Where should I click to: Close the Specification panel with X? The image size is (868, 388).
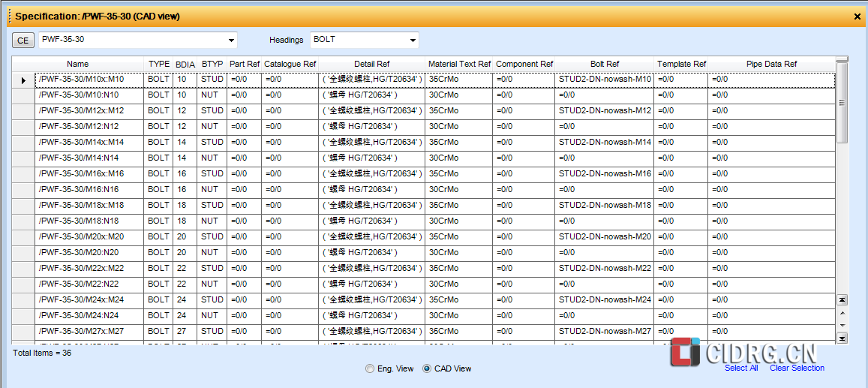857,16
